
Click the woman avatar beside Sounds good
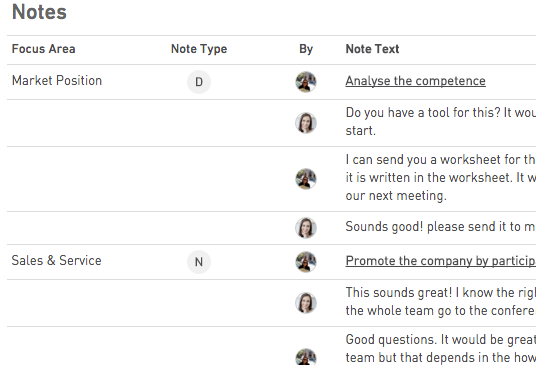[306, 228]
